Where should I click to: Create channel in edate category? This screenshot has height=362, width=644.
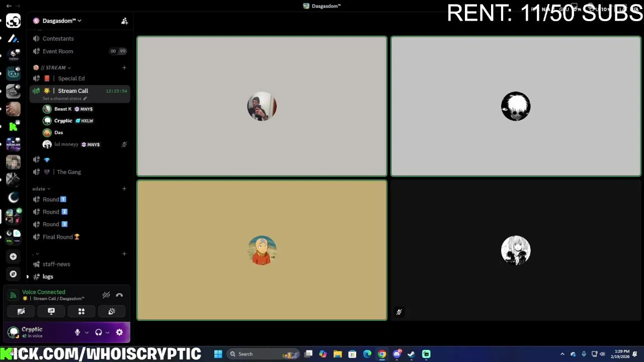click(124, 189)
